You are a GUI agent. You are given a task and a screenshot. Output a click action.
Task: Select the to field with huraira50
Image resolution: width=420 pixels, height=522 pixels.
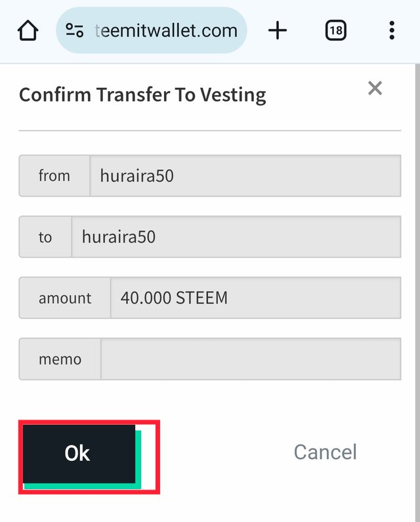click(236, 237)
